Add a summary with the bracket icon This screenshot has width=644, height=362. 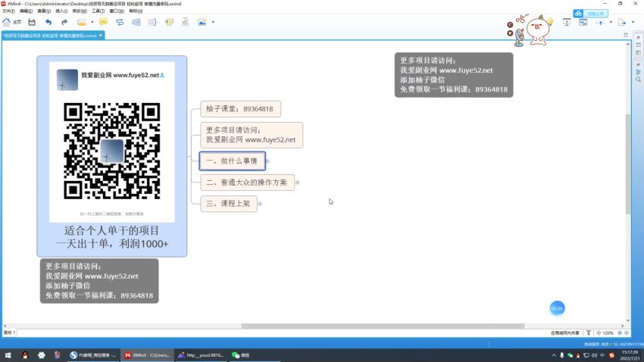(152, 22)
